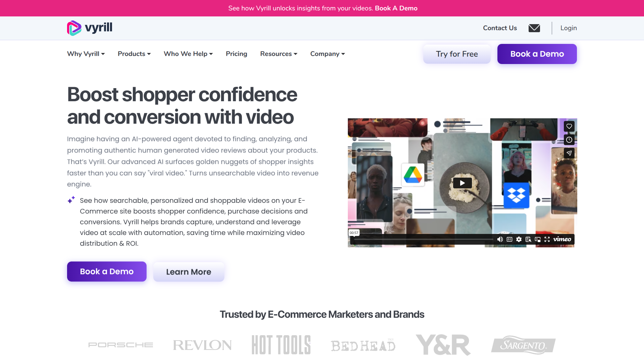The height and width of the screenshot is (362, 644).
Task: Open the Resources dropdown
Action: [279, 54]
